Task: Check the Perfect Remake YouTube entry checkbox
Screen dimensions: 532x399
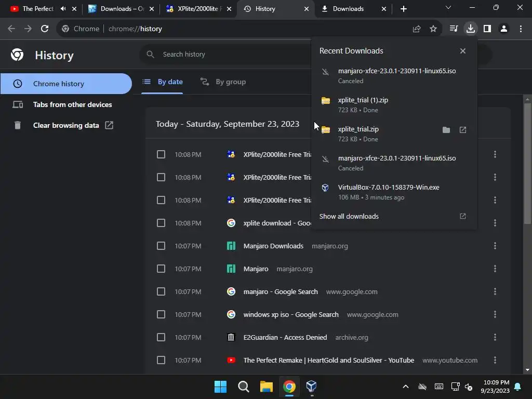Action: 161,361
